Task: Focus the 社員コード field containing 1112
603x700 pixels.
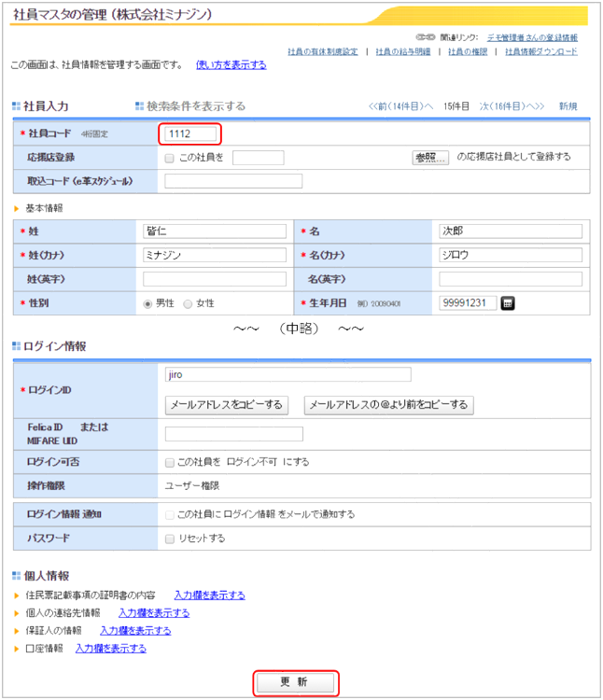Action: (190, 133)
